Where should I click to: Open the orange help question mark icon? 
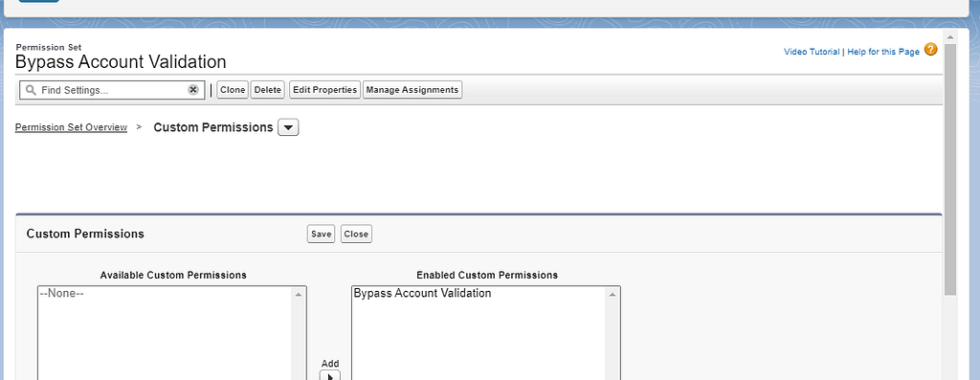point(930,50)
